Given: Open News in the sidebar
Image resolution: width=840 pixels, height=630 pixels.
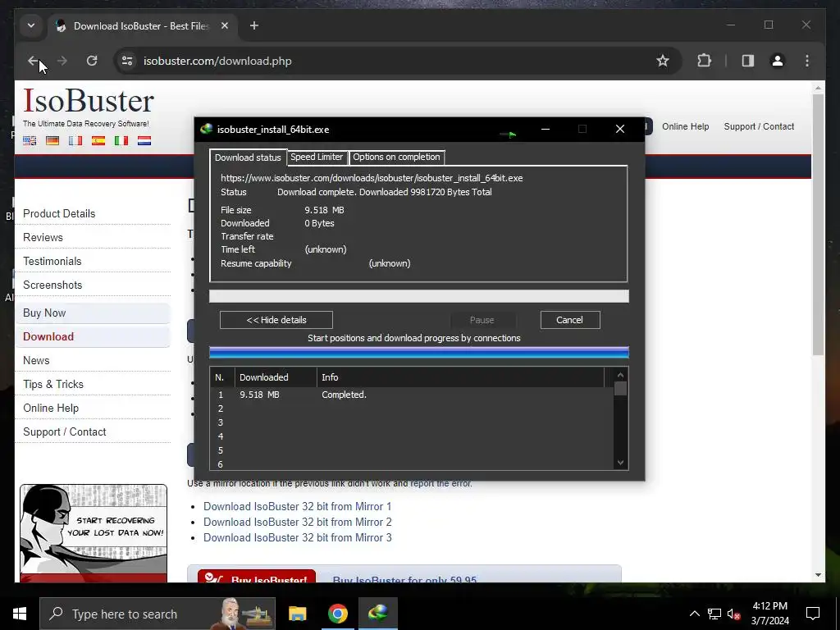Looking at the screenshot, I should point(36,361).
